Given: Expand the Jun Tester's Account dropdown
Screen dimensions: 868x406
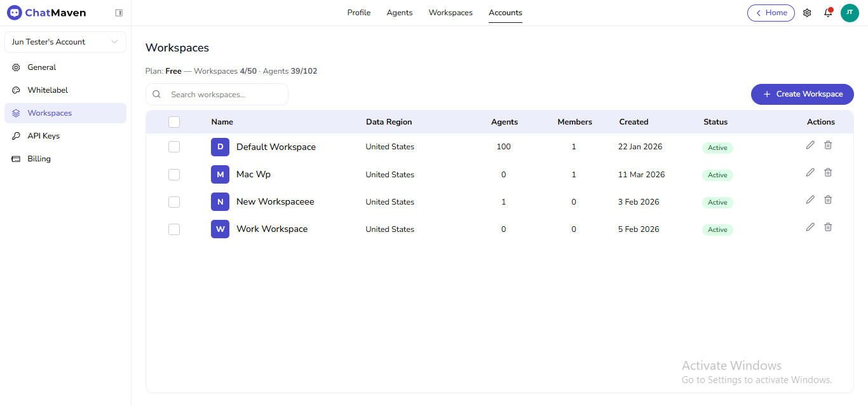Looking at the screenshot, I should [65, 41].
